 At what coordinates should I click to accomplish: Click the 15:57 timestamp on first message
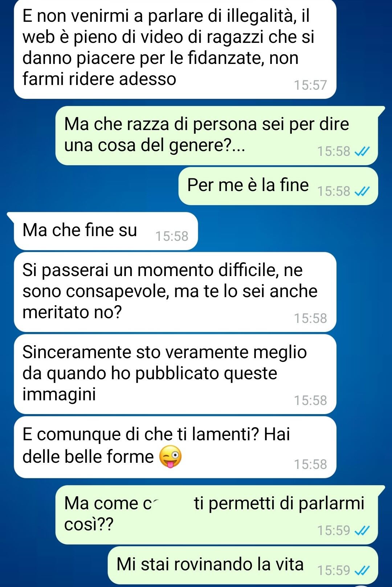pos(310,85)
